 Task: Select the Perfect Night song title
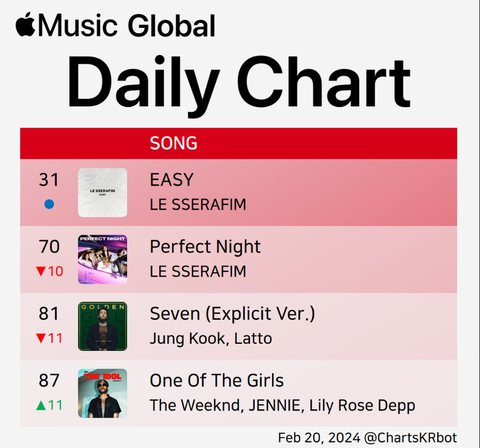(x=205, y=247)
